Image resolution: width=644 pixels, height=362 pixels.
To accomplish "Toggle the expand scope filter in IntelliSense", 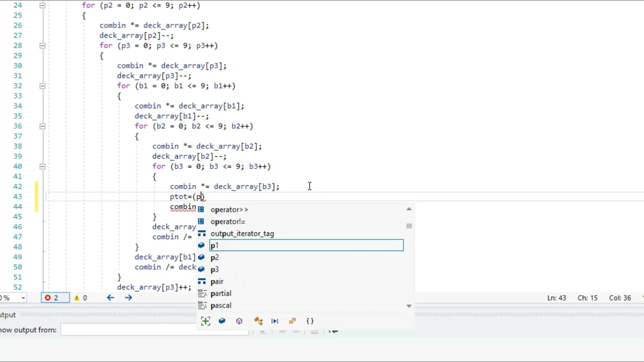I will (x=205, y=321).
